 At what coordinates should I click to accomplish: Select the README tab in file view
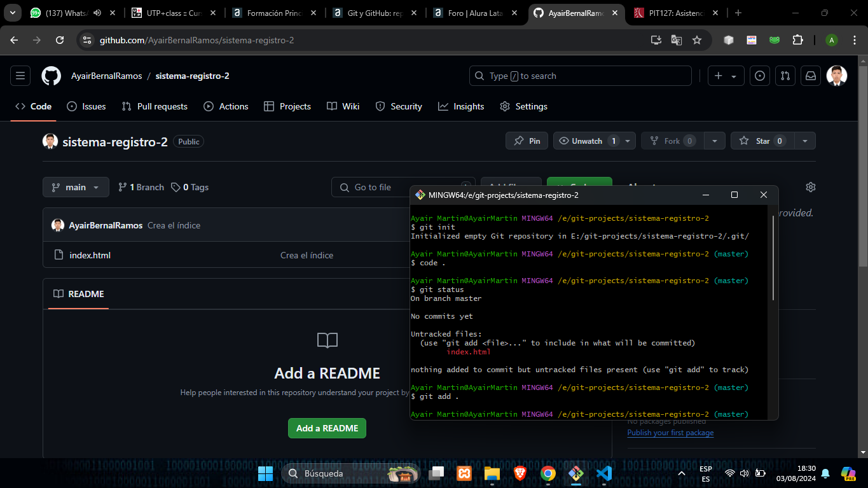pos(79,294)
